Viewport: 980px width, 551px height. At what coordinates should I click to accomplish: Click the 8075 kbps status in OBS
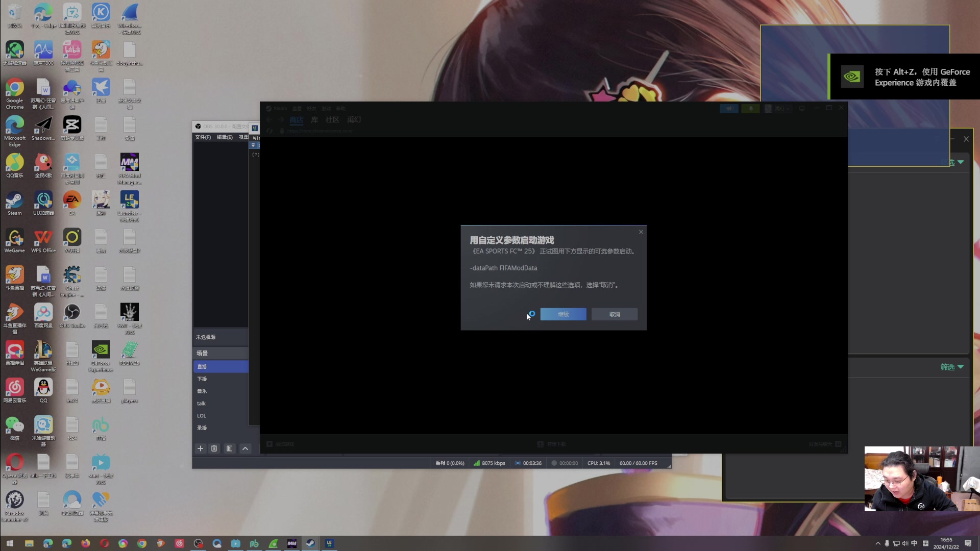[489, 463]
